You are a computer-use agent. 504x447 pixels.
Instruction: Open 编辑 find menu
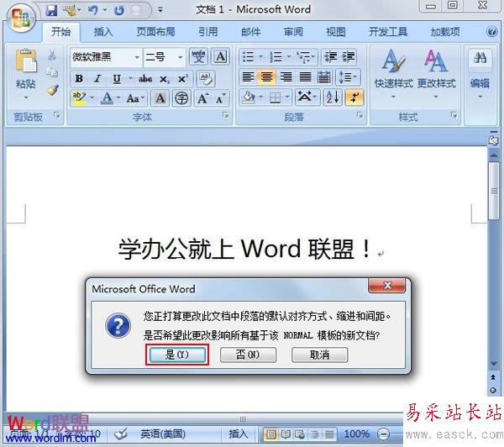click(x=480, y=74)
